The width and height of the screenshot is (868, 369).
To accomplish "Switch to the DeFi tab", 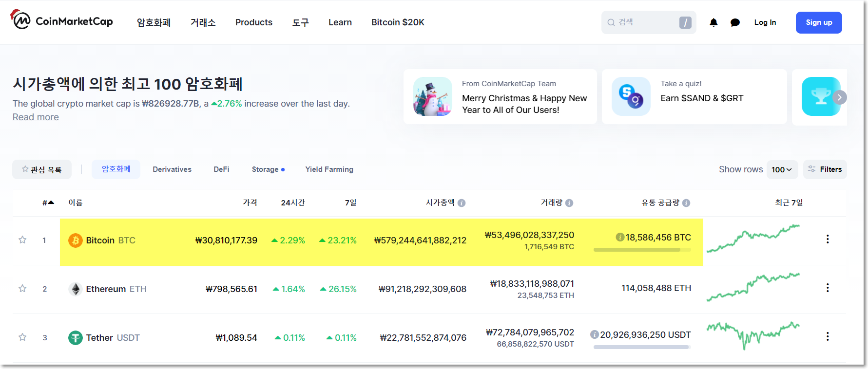I will [221, 169].
